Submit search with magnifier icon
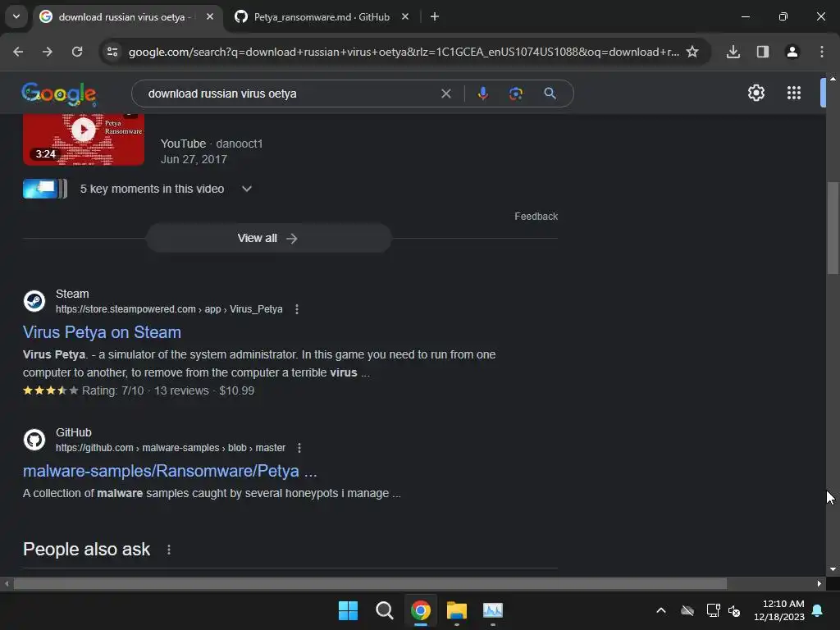The image size is (840, 630). click(x=550, y=94)
